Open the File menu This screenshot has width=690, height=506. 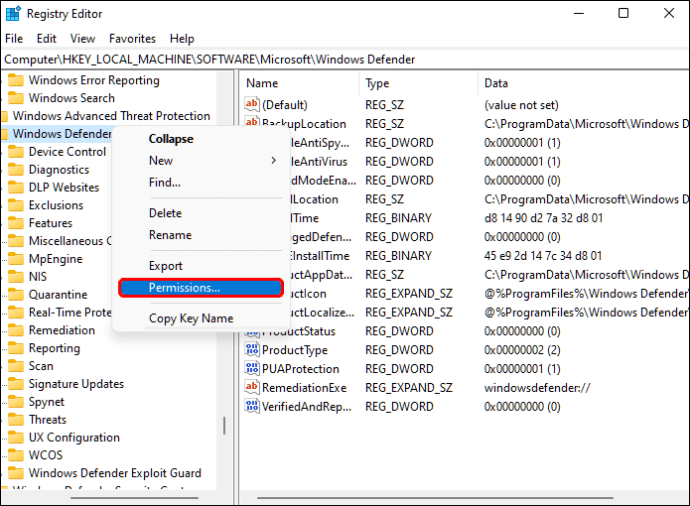14,38
